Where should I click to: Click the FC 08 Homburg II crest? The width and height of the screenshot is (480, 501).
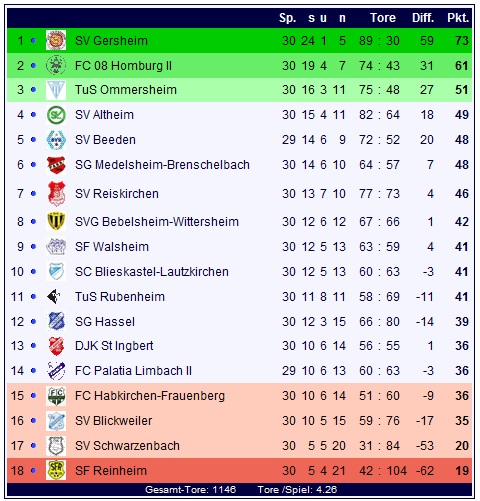pos(56,65)
